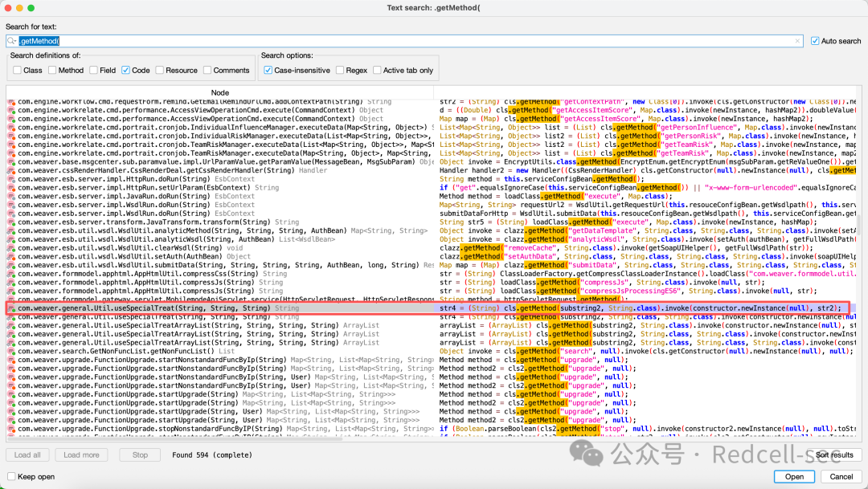Click method icon beside CssRenderDeal.getCssRenderHandler row

click(x=11, y=170)
